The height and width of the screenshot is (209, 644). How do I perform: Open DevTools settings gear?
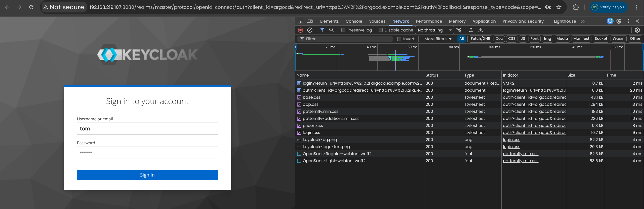coord(619,21)
